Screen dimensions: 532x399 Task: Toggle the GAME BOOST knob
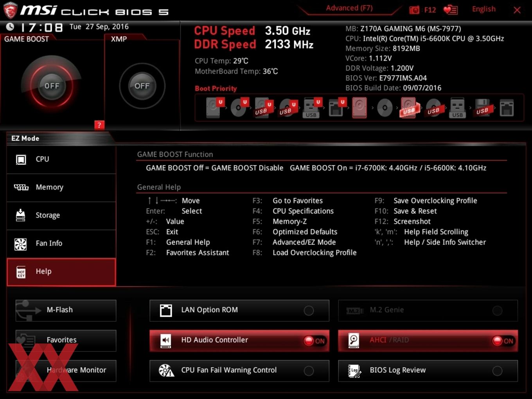[x=52, y=86]
